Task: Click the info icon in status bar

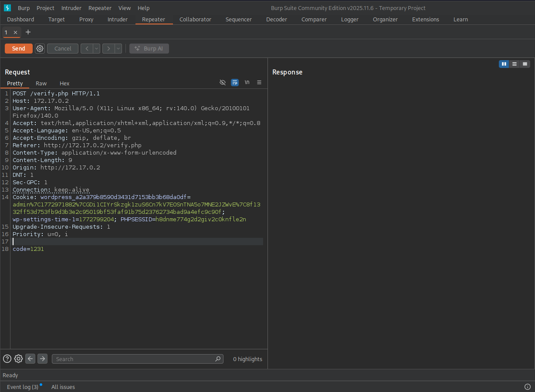Action: click(527, 387)
